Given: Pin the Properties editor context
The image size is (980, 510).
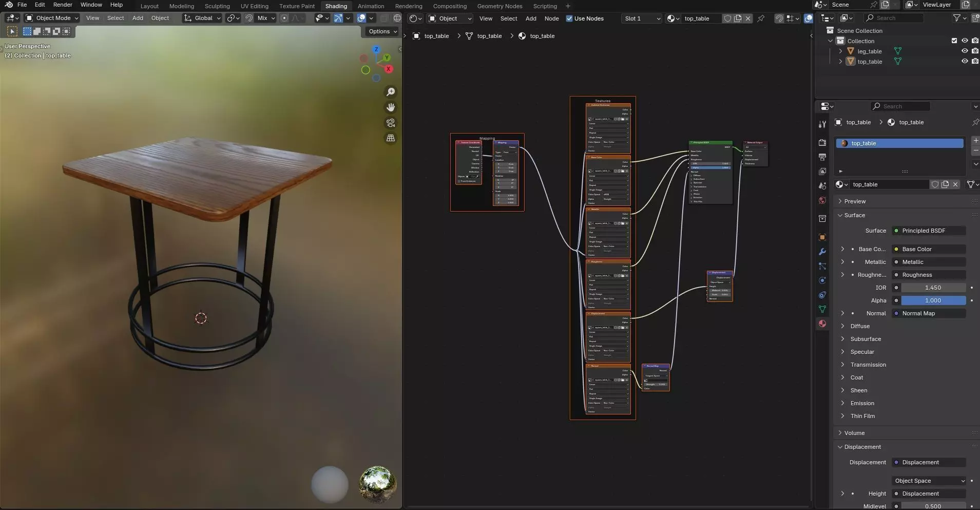Looking at the screenshot, I should (975, 122).
